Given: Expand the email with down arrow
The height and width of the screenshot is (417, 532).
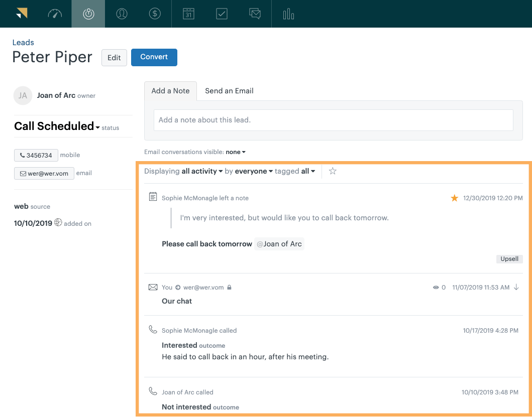Looking at the screenshot, I should tap(516, 287).
